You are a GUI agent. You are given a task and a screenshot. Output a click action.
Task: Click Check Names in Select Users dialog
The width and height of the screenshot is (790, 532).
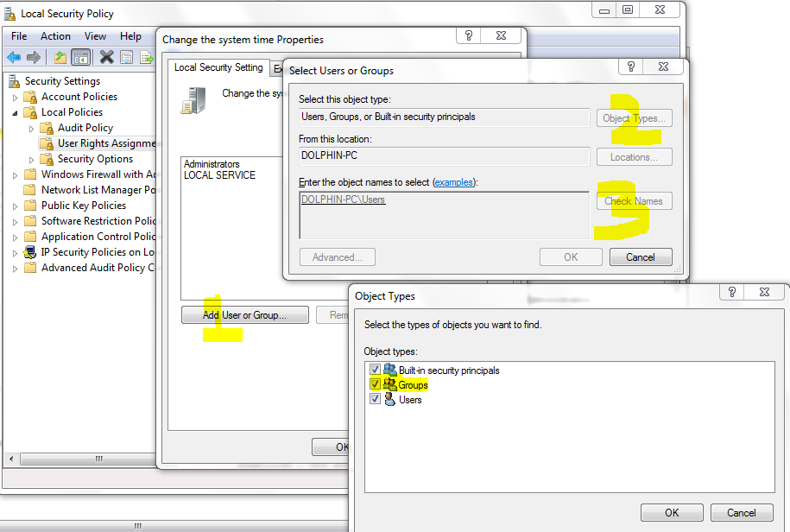click(634, 200)
